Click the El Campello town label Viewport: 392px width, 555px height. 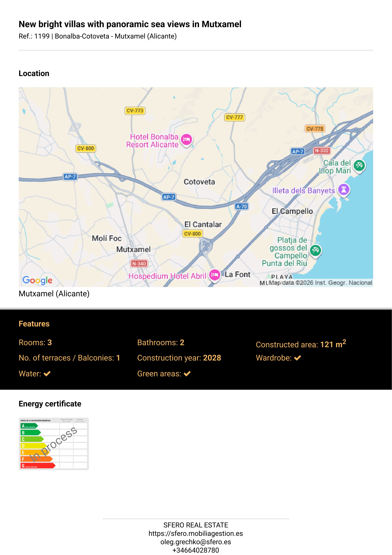tap(292, 211)
